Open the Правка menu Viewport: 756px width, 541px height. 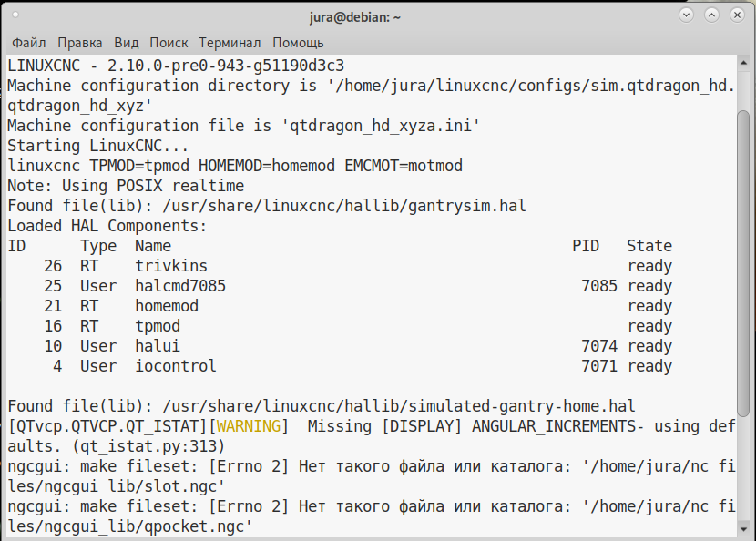click(80, 43)
